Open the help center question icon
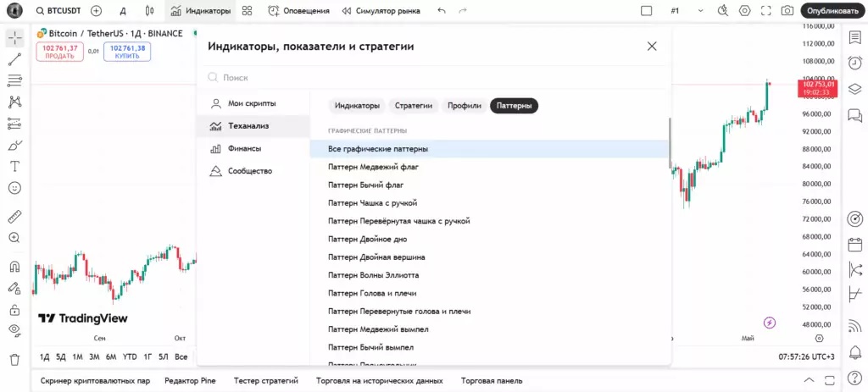 855,378
